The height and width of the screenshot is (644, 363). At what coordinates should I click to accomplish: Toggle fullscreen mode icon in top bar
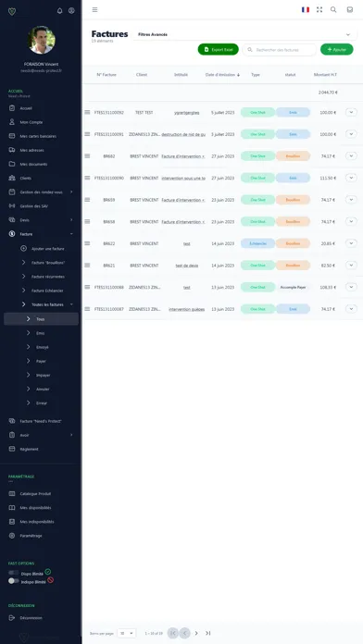coord(319,10)
